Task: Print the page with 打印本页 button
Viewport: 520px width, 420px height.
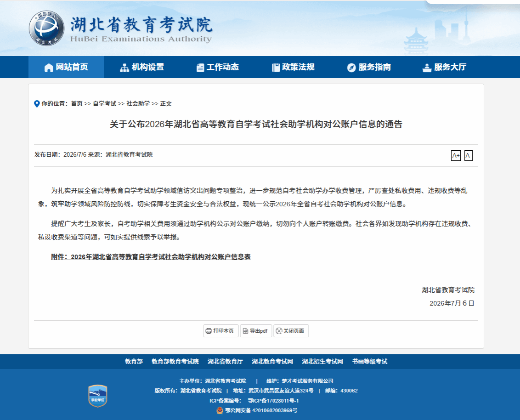Action: (x=221, y=331)
